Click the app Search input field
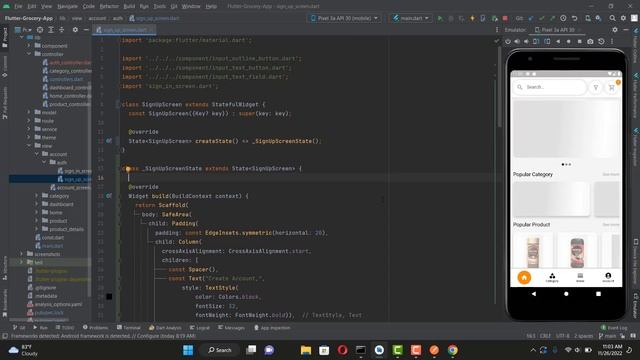This screenshot has width=640, height=360. point(550,87)
